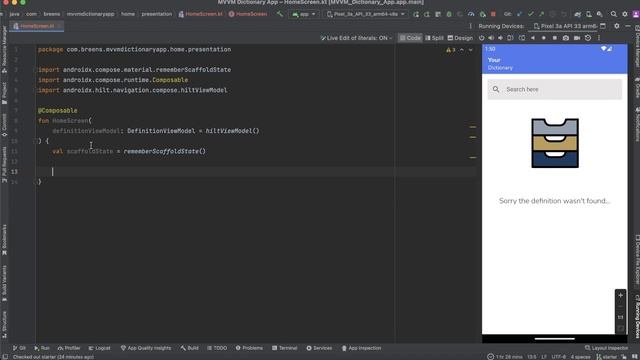This screenshot has width=640, height=360.
Task: Open the Build tool window
Action: [x=189, y=348]
